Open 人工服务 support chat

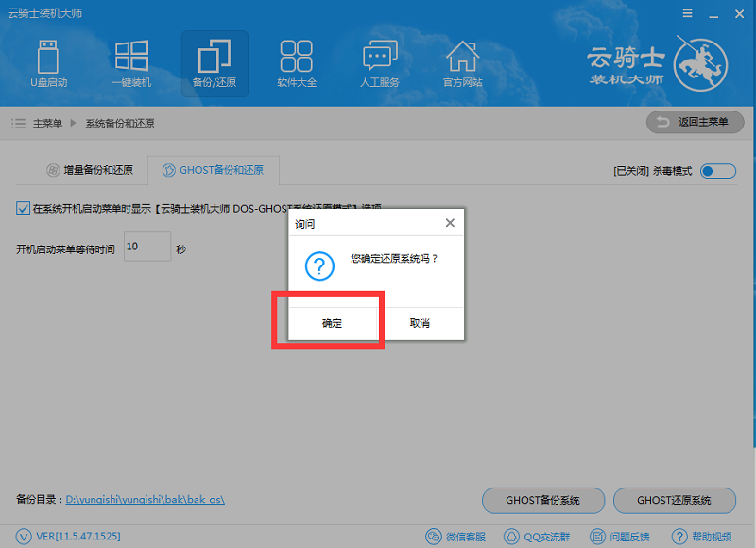click(x=380, y=63)
